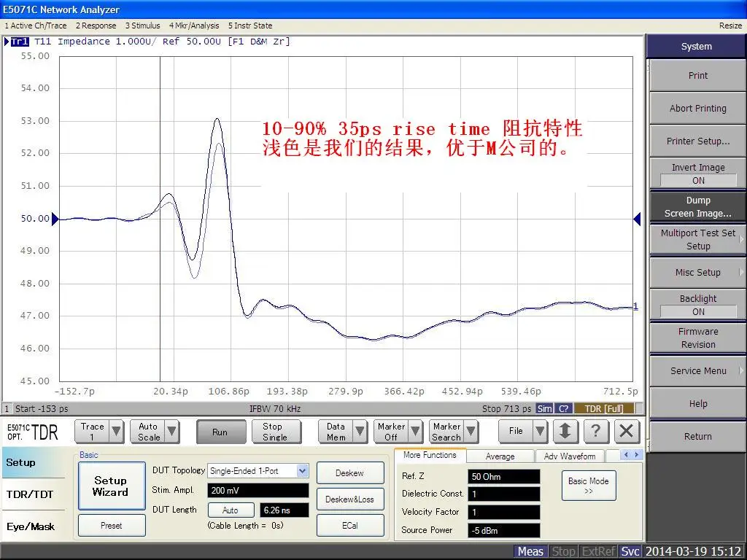Click the Deskew&Loss button
747x560 pixels.
(x=349, y=499)
